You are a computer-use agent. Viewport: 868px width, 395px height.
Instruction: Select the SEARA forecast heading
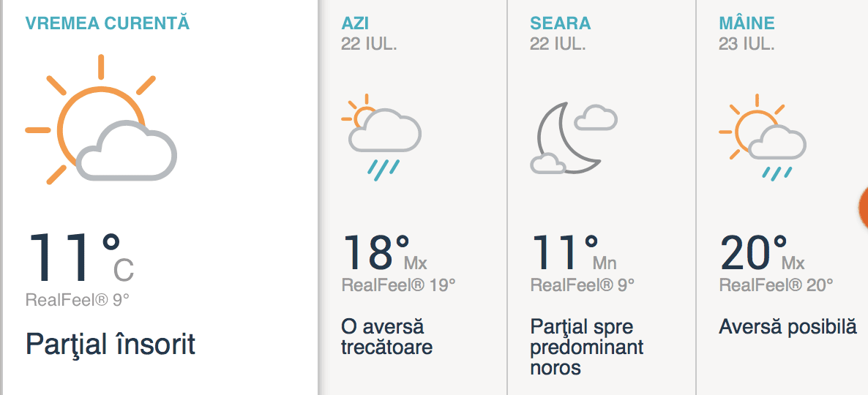(560, 23)
